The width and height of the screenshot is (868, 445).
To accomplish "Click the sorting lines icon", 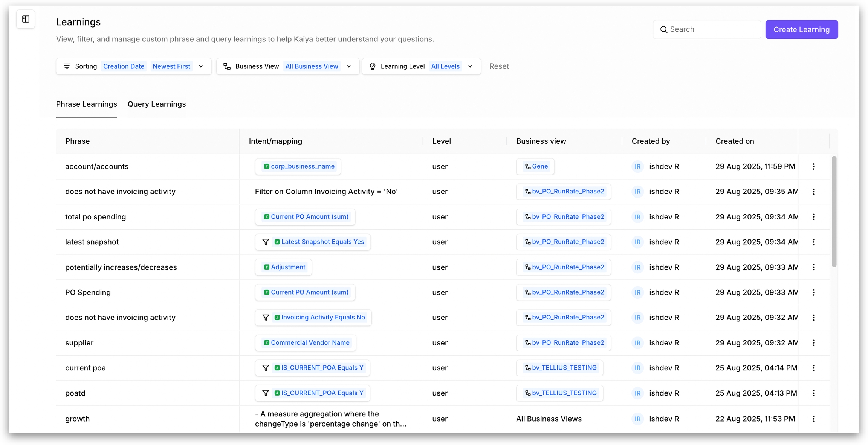I will pyautogui.click(x=67, y=66).
